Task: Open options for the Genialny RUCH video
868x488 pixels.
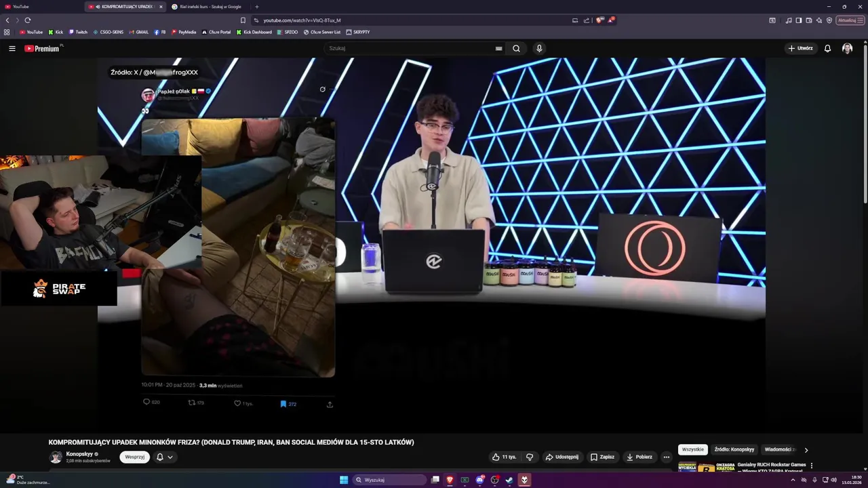Action: click(x=812, y=466)
